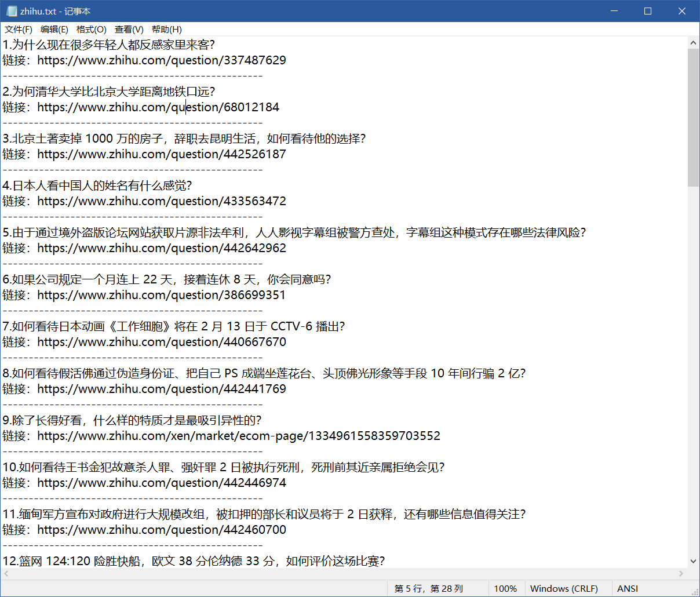
Task: Click the horizontal scrollbar track
Action: (344, 573)
